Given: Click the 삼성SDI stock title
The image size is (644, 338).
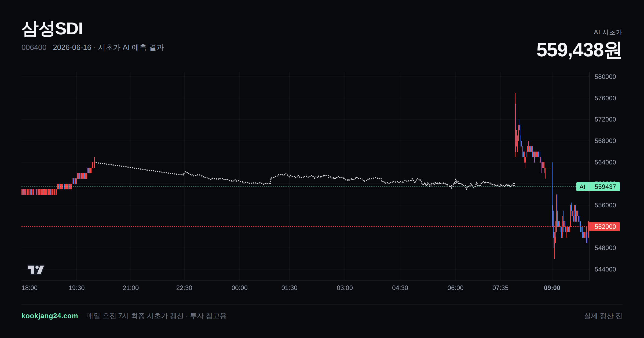Looking at the screenshot, I should tap(52, 29).
